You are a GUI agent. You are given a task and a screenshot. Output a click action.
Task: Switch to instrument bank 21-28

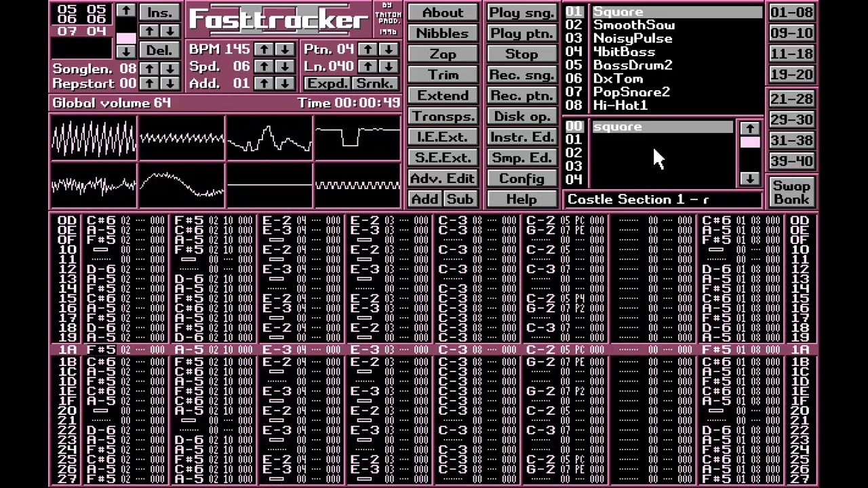[x=791, y=99]
